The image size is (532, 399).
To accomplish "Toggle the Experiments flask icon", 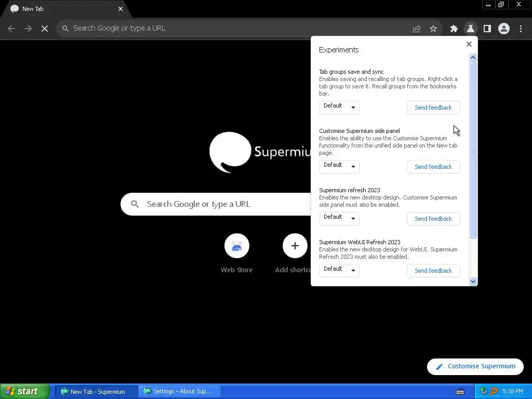I will (x=471, y=29).
